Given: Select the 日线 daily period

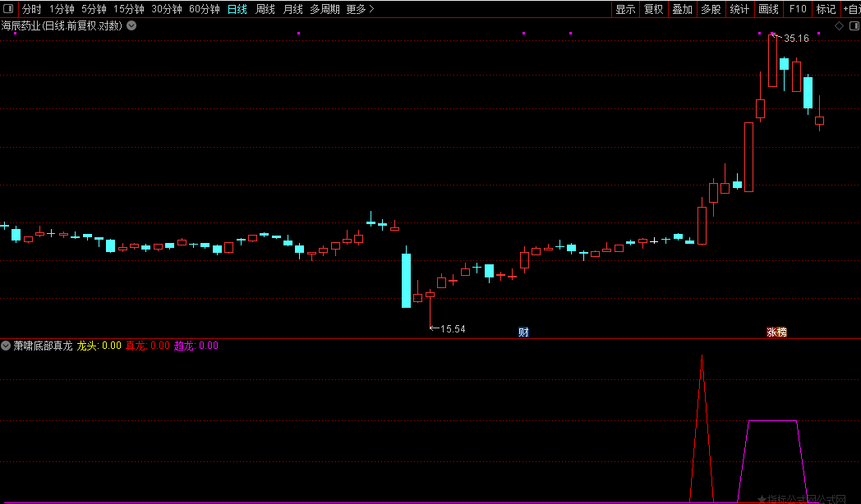Looking at the screenshot, I should (237, 9).
